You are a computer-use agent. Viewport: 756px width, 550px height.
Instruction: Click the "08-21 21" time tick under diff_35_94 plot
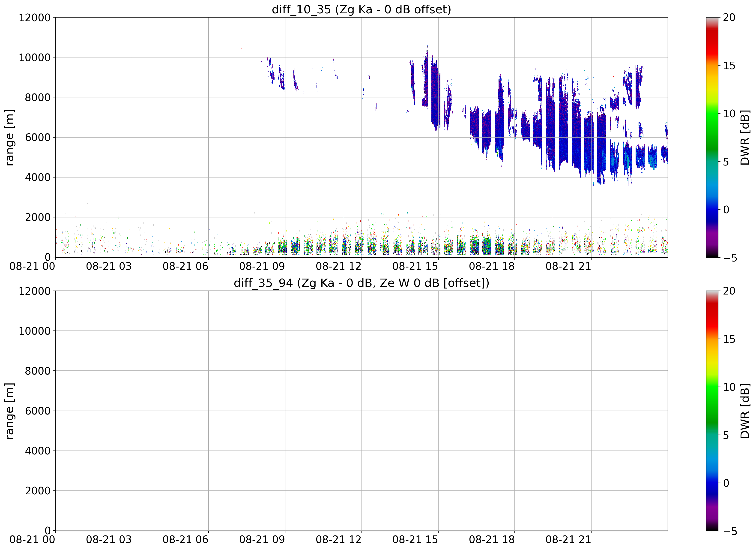[x=568, y=540]
